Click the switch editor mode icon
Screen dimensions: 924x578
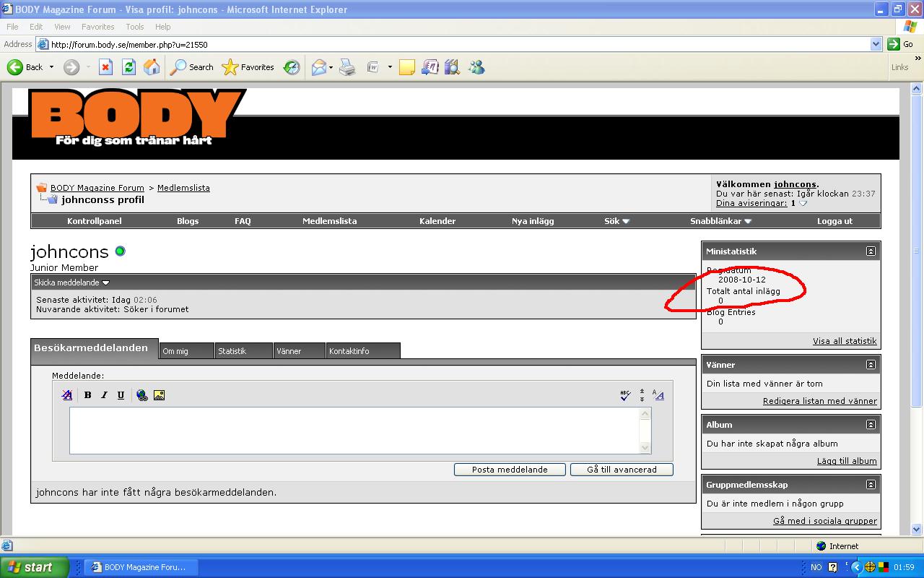(658, 395)
